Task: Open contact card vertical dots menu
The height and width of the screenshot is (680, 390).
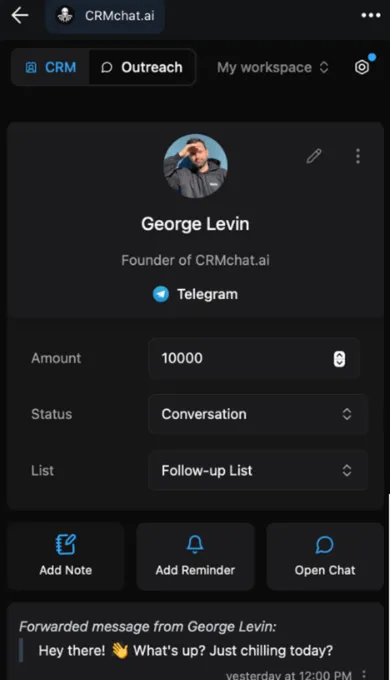Action: [358, 156]
